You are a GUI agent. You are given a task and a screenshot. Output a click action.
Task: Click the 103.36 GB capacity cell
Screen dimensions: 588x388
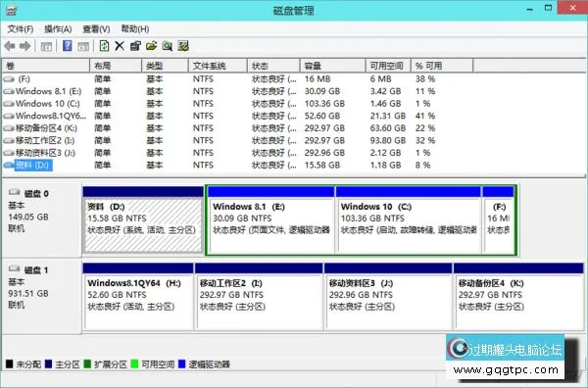324,104
